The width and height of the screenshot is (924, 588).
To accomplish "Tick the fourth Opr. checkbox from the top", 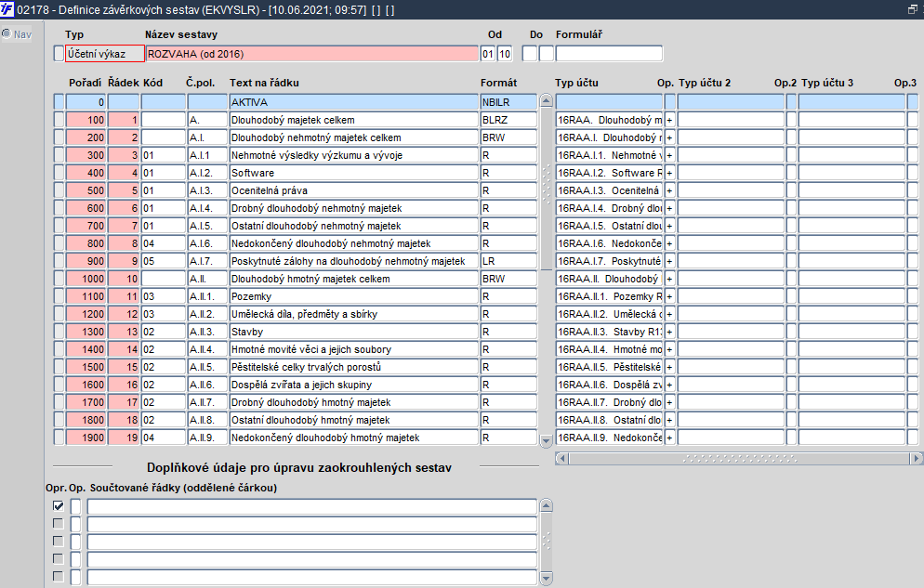I will tap(59, 558).
